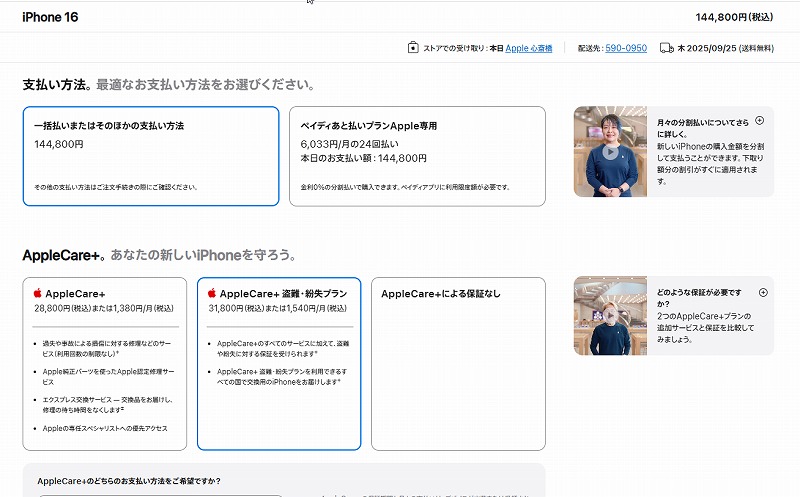The image size is (800, 497).
Task: Click the iPhone 16 title
Action: coord(50,17)
